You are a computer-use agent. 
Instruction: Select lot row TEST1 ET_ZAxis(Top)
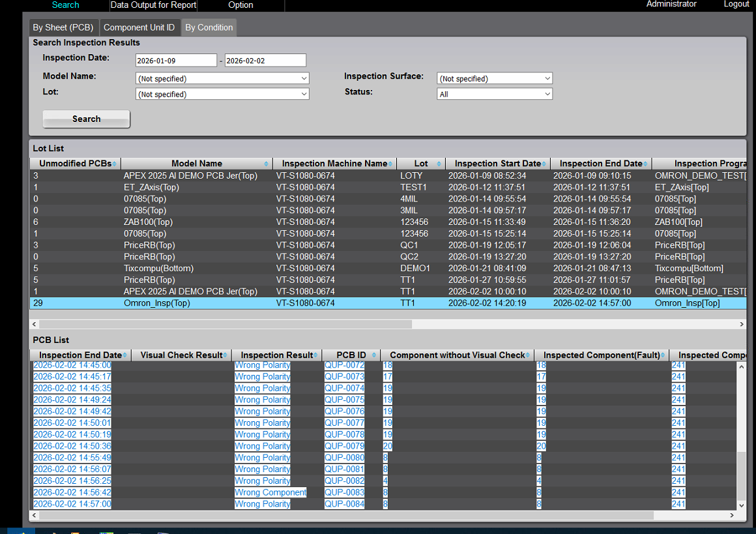388,187
